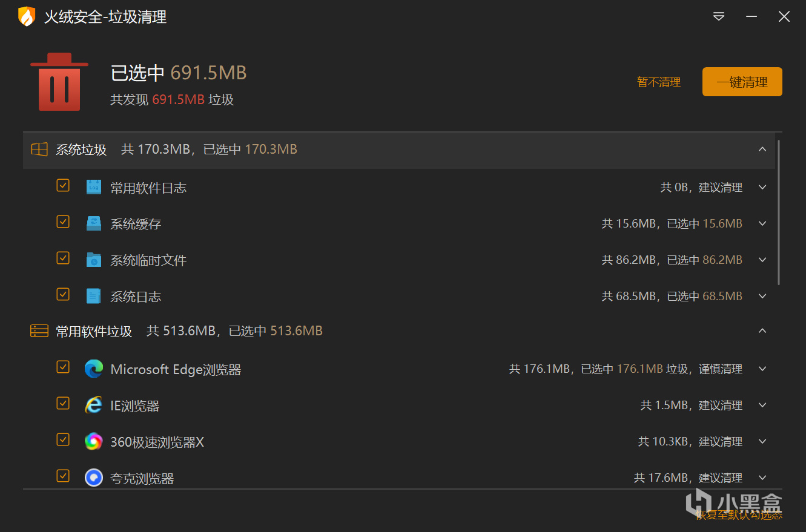
Task: Uncheck the 系统缓存 checkbox
Action: pos(63,222)
